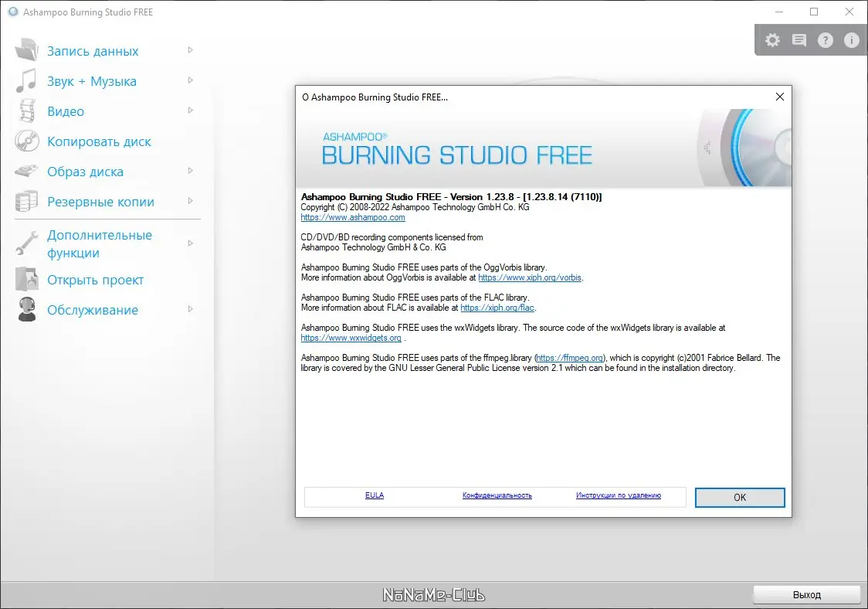Click the project file icon next to Открыть проект

click(26, 279)
